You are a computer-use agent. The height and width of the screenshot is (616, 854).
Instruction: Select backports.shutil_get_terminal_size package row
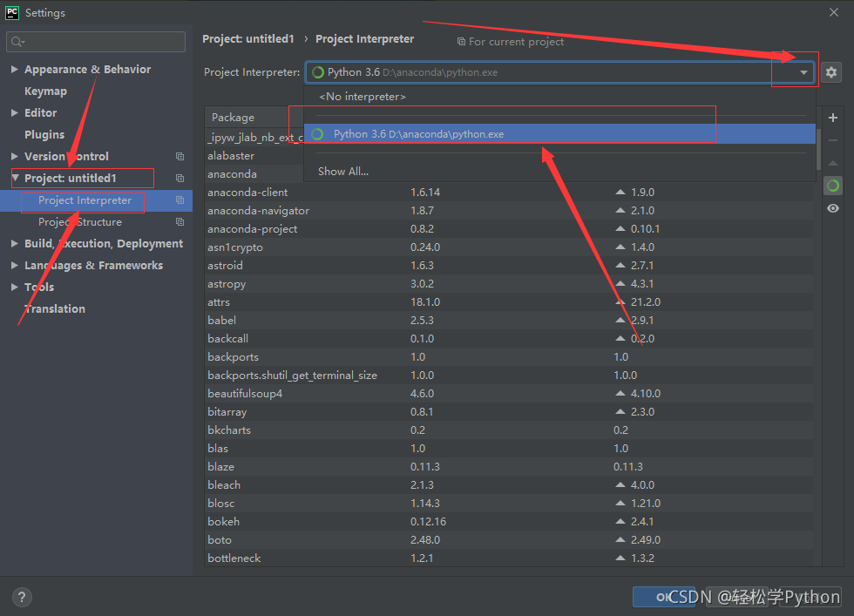click(509, 376)
